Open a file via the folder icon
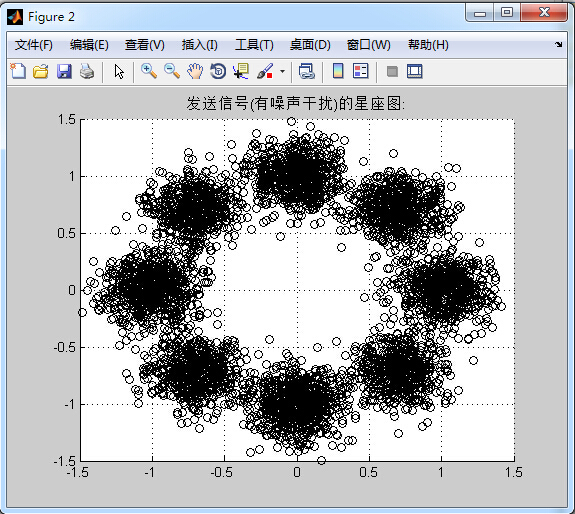 (41, 71)
